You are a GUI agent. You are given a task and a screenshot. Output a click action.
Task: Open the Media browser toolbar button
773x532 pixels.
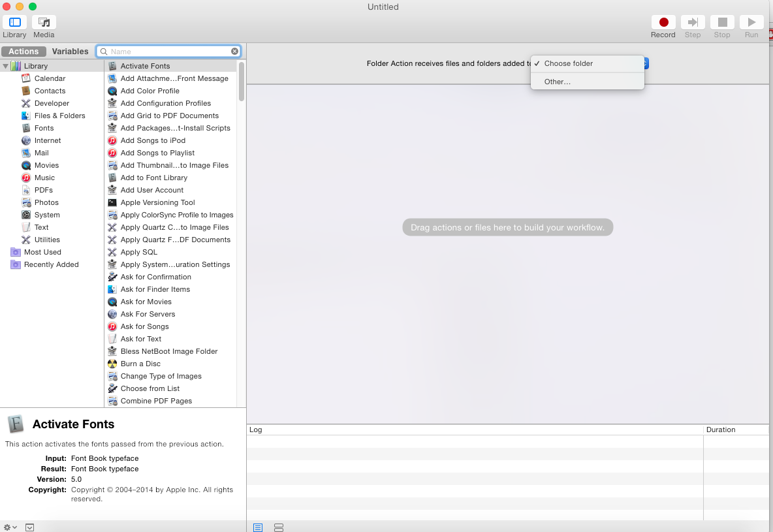pos(44,22)
